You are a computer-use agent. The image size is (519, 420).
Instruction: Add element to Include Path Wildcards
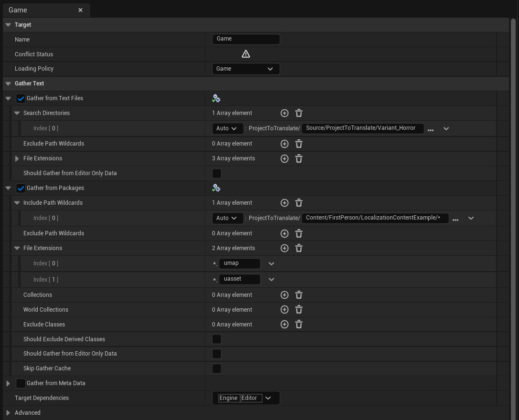pyautogui.click(x=284, y=203)
